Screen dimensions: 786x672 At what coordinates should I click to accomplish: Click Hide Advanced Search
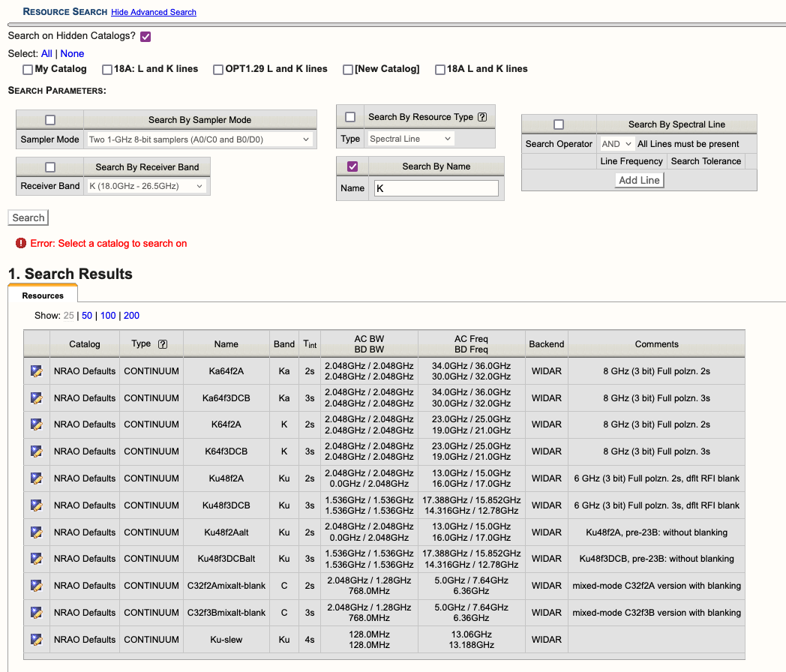tap(154, 12)
